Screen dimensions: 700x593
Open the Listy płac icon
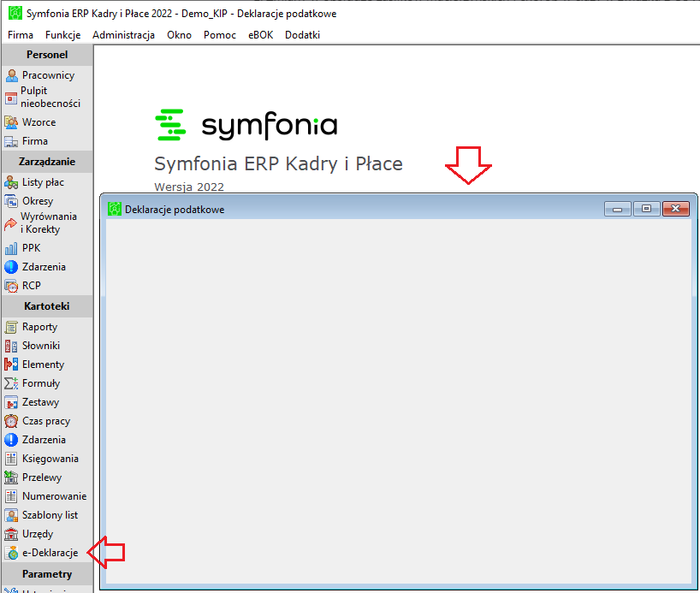pos(11,182)
